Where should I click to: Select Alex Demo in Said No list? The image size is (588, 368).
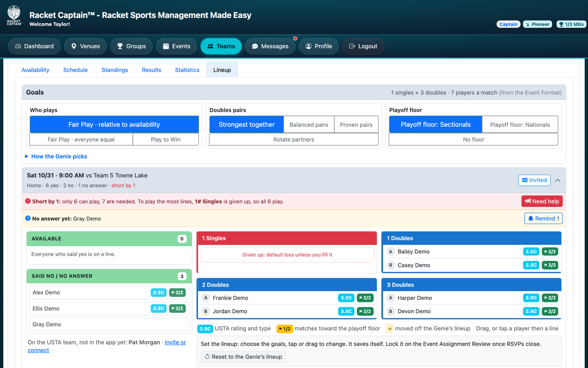pos(109,293)
